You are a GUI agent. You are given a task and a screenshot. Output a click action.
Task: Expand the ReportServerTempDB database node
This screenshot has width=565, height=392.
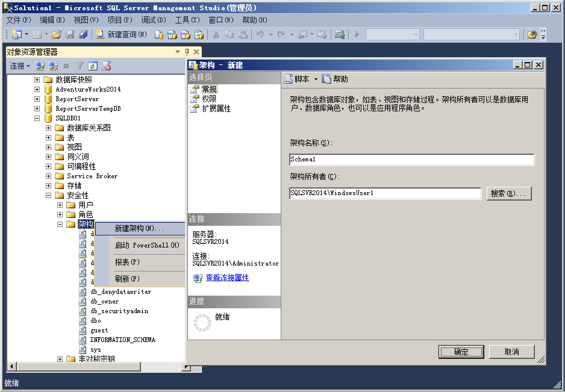tap(37, 108)
